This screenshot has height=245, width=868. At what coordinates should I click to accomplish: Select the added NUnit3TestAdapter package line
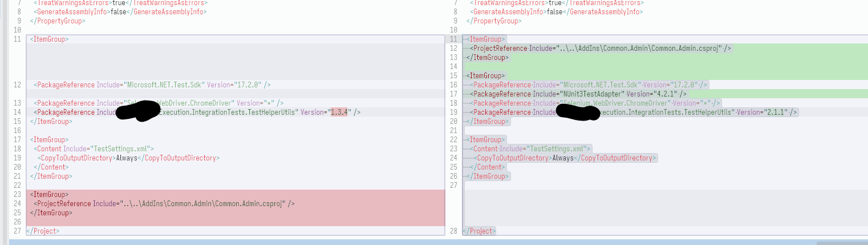point(579,94)
